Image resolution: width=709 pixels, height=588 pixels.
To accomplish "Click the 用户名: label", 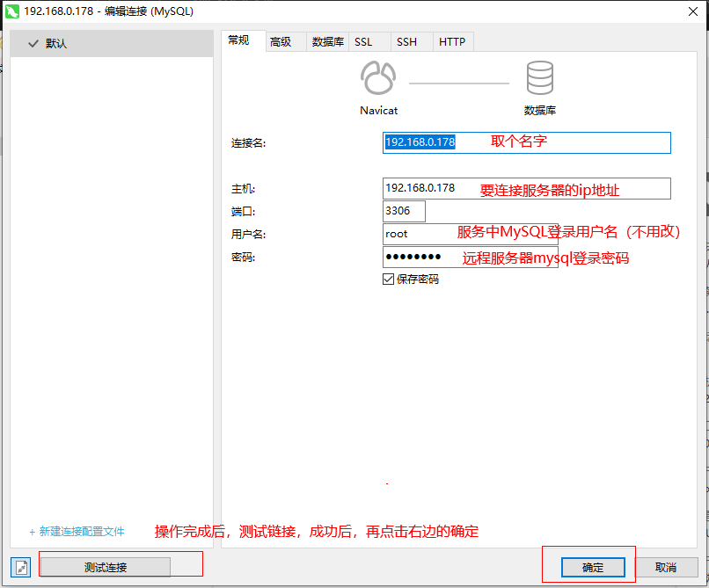I will pyautogui.click(x=248, y=235).
